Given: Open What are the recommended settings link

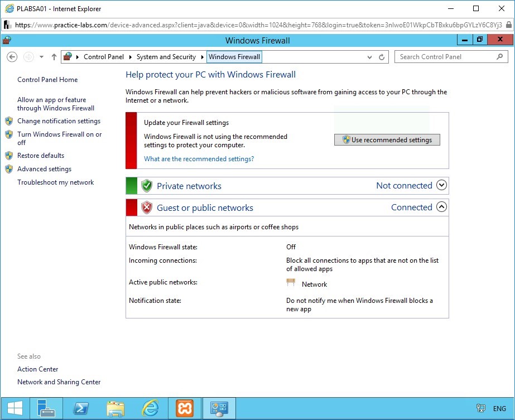Looking at the screenshot, I should [x=199, y=159].
